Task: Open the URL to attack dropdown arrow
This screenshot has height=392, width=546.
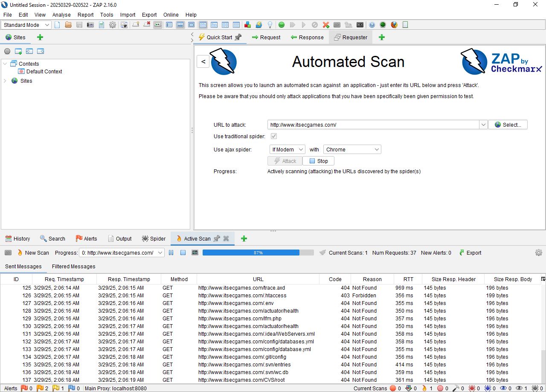Action: click(x=483, y=125)
